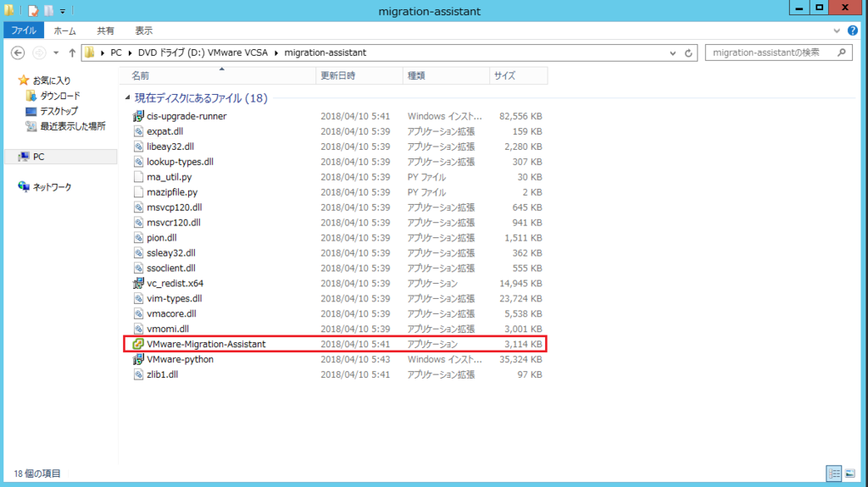Select ネットワーク in navigation pane
This screenshot has width=868, height=487.
click(52, 187)
